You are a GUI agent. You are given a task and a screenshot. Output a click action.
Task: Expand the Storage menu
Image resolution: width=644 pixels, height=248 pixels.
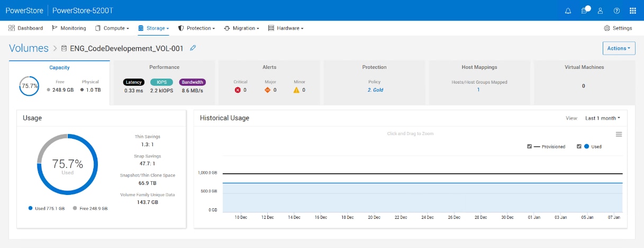tap(153, 28)
